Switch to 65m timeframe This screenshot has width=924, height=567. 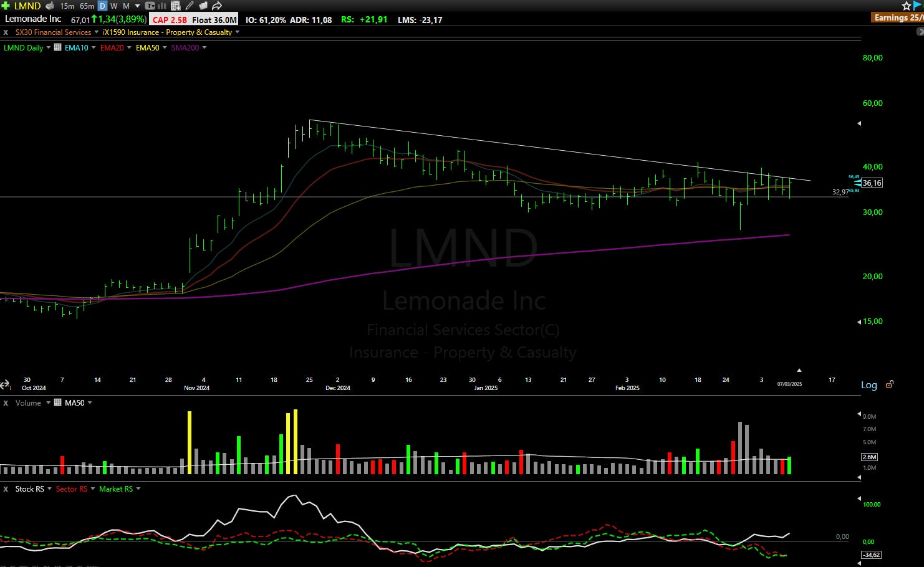coord(87,6)
